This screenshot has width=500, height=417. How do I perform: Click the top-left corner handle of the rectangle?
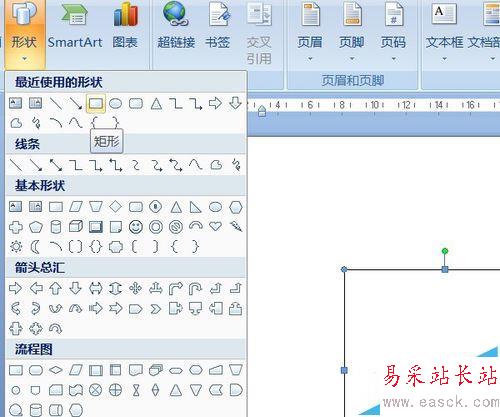coord(344,269)
